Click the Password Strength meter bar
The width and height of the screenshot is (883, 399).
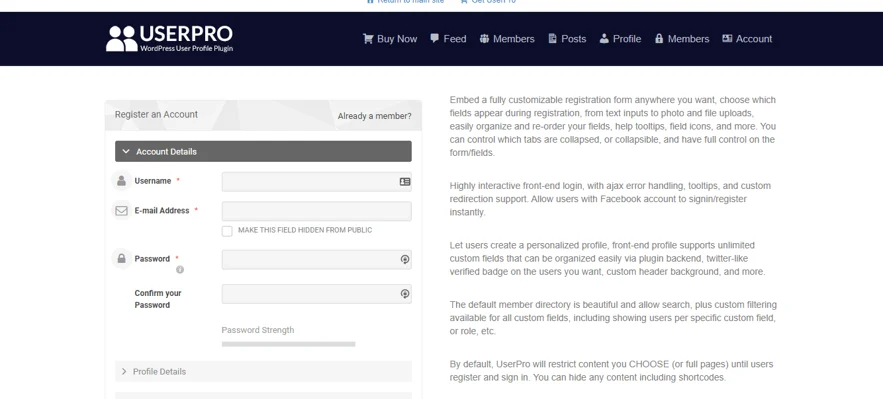288,344
